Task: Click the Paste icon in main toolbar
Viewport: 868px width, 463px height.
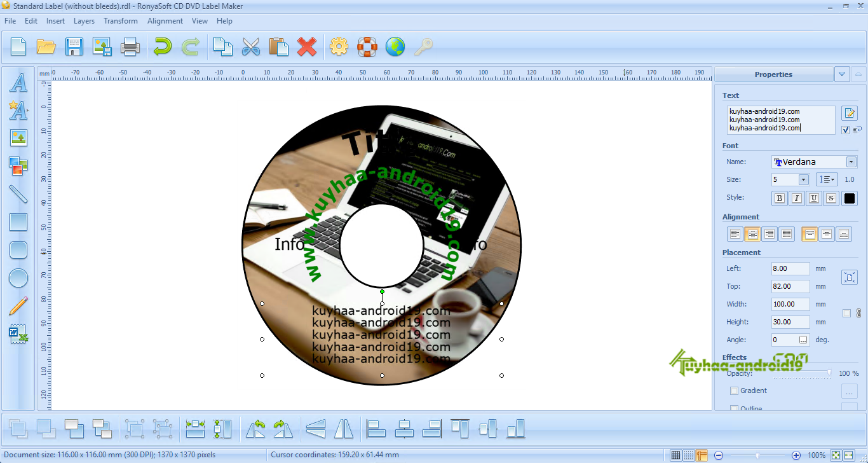Action: tap(280, 46)
